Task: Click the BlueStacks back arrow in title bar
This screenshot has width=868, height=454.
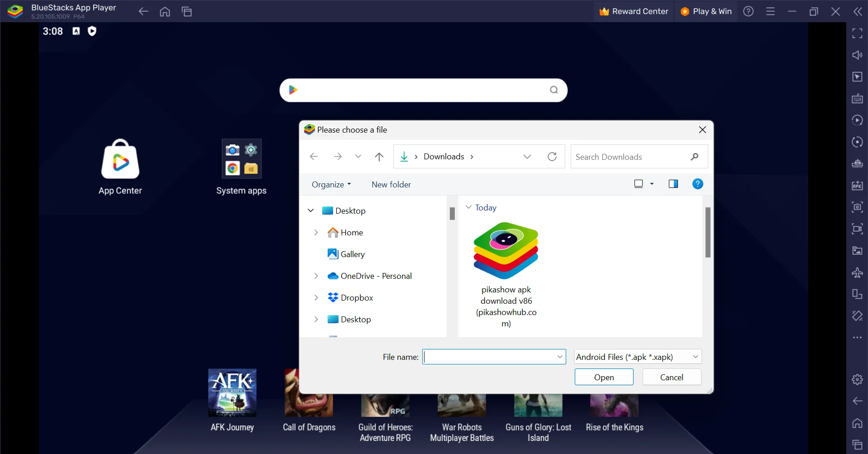Action: click(143, 11)
